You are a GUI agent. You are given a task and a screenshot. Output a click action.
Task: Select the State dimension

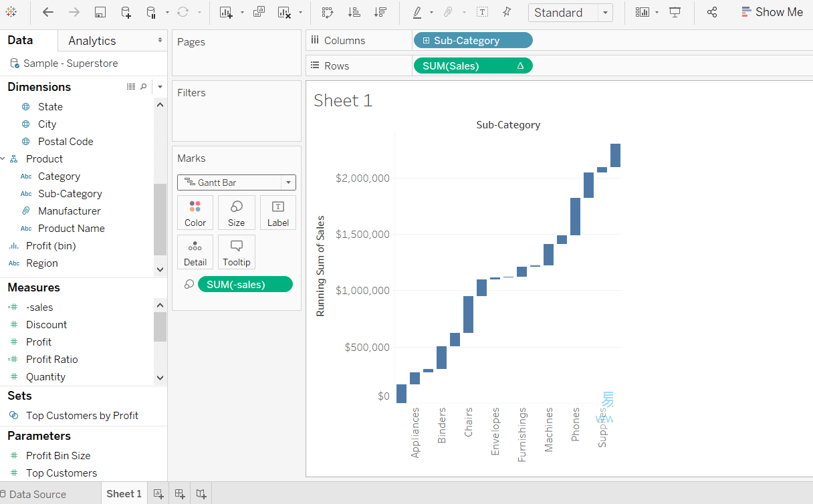click(x=50, y=107)
